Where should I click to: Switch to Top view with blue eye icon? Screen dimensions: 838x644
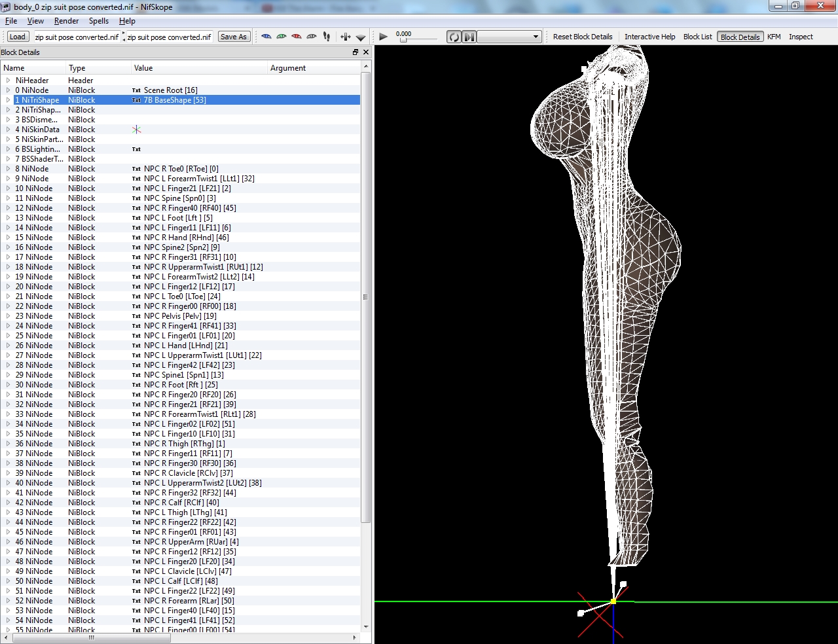click(x=266, y=37)
